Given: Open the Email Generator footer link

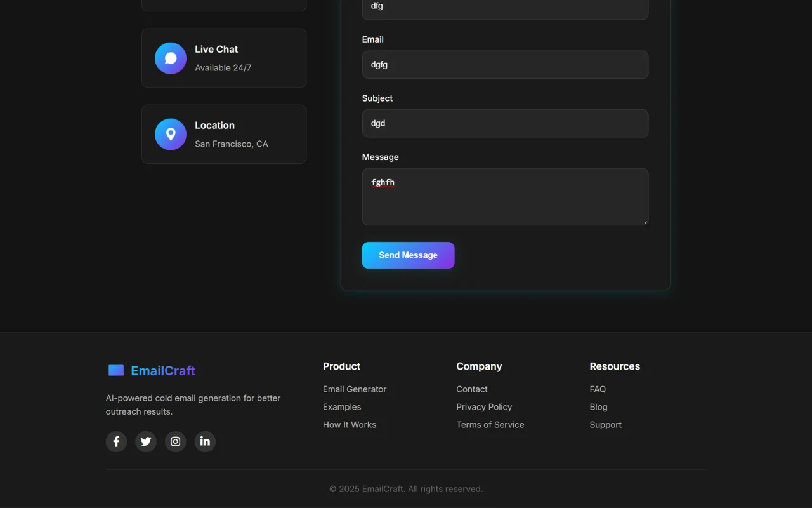Looking at the screenshot, I should [355, 389].
